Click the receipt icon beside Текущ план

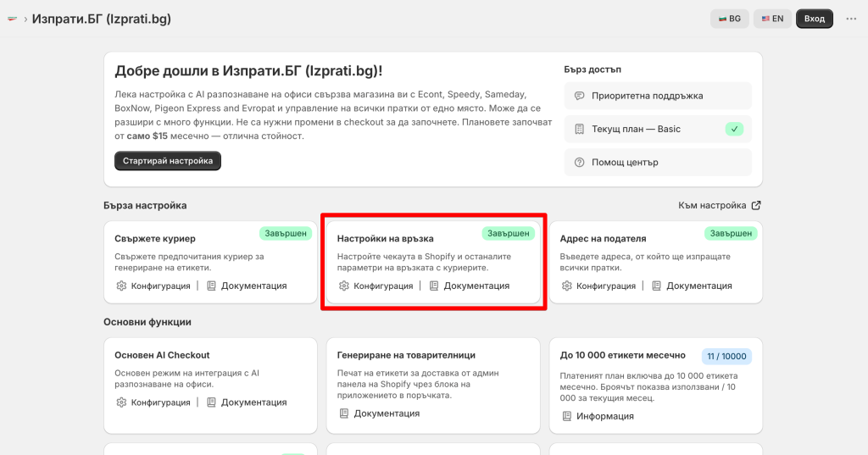pos(579,129)
